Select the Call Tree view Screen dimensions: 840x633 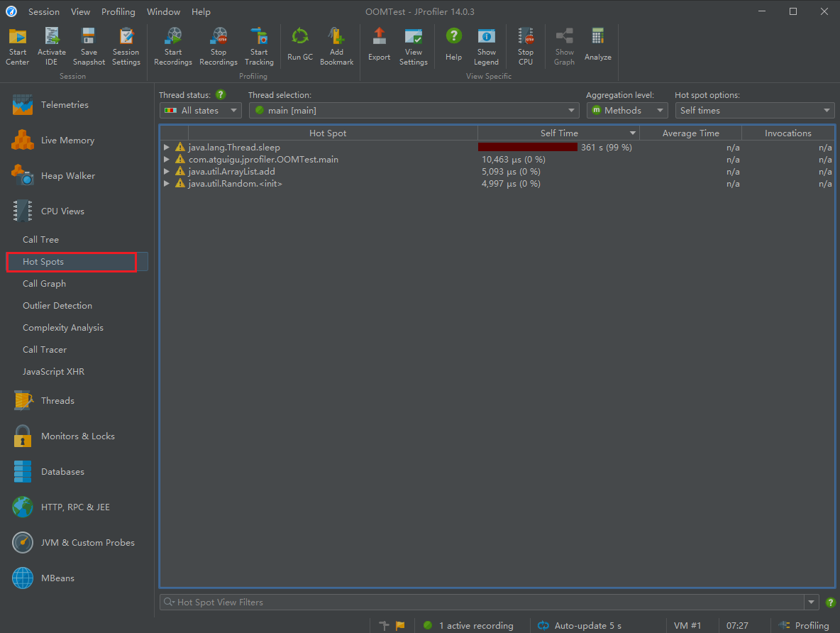(x=40, y=240)
